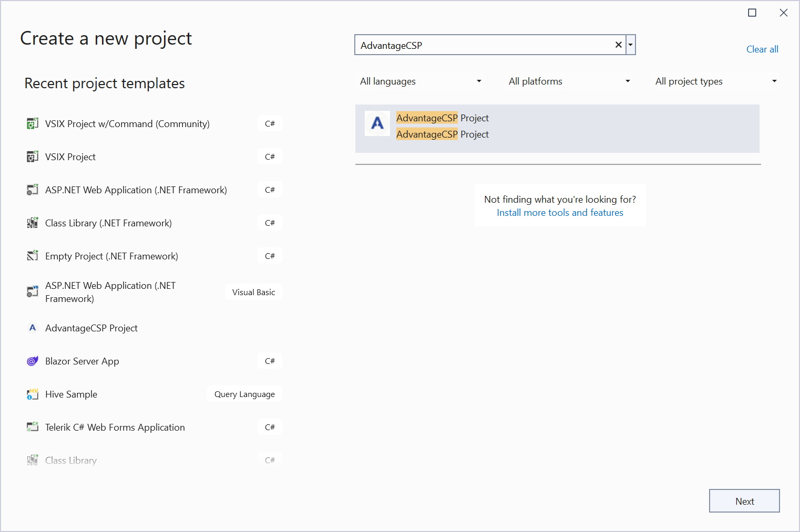Select the faded Class Library template name

[71, 461]
